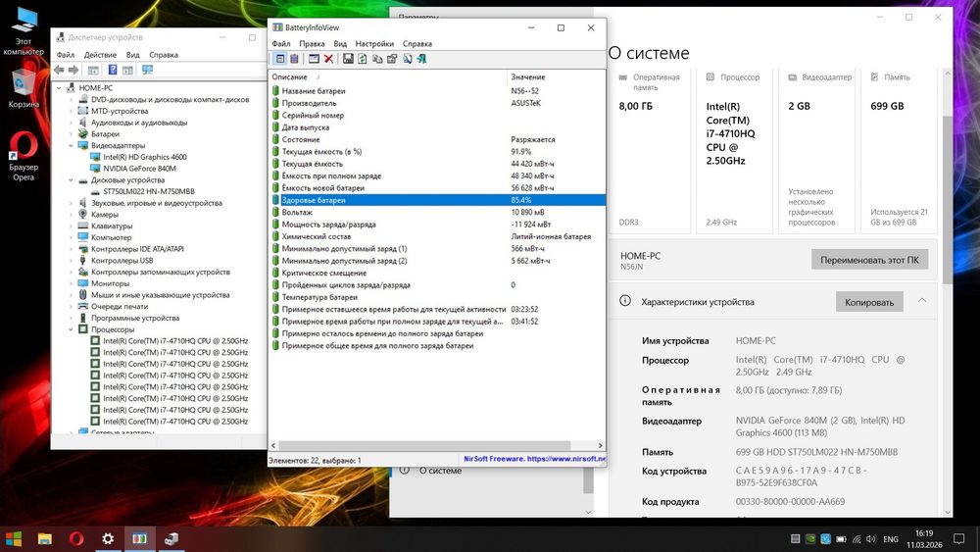This screenshot has height=552, width=980.
Task: Collapse the Процессоры node
Action: click(x=71, y=329)
